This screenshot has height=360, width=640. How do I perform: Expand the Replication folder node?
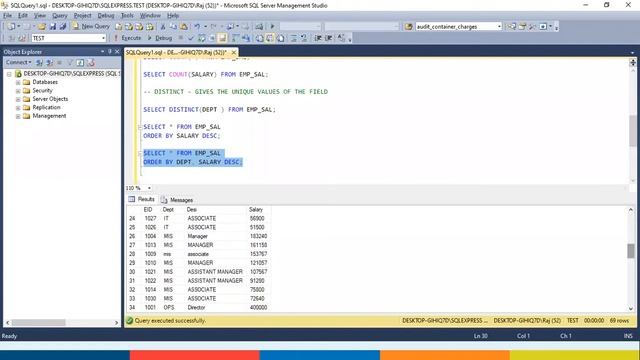click(x=18, y=108)
